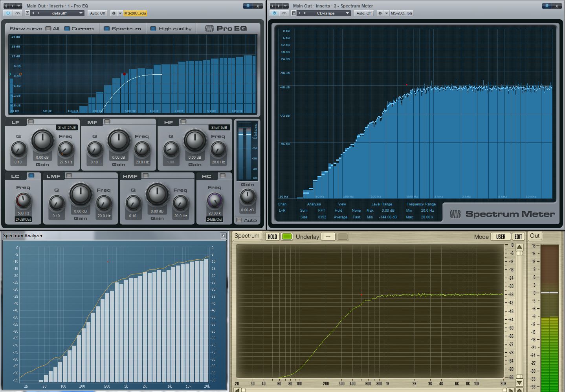Viewport: 565px width, 392px height.
Task: Enable Show curve All checkbox
Action: click(x=48, y=28)
